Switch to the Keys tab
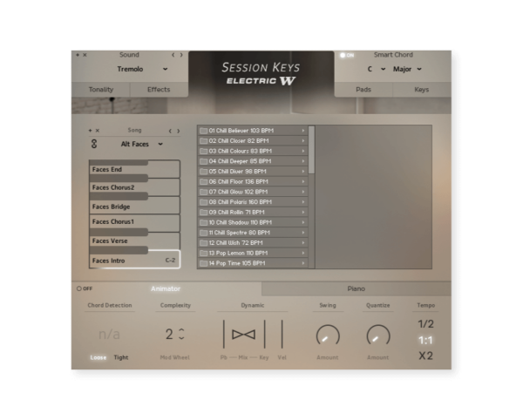 (422, 90)
